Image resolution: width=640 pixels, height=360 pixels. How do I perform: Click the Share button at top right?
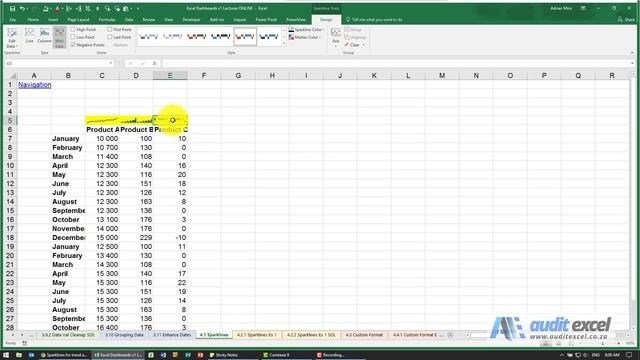(626, 19)
